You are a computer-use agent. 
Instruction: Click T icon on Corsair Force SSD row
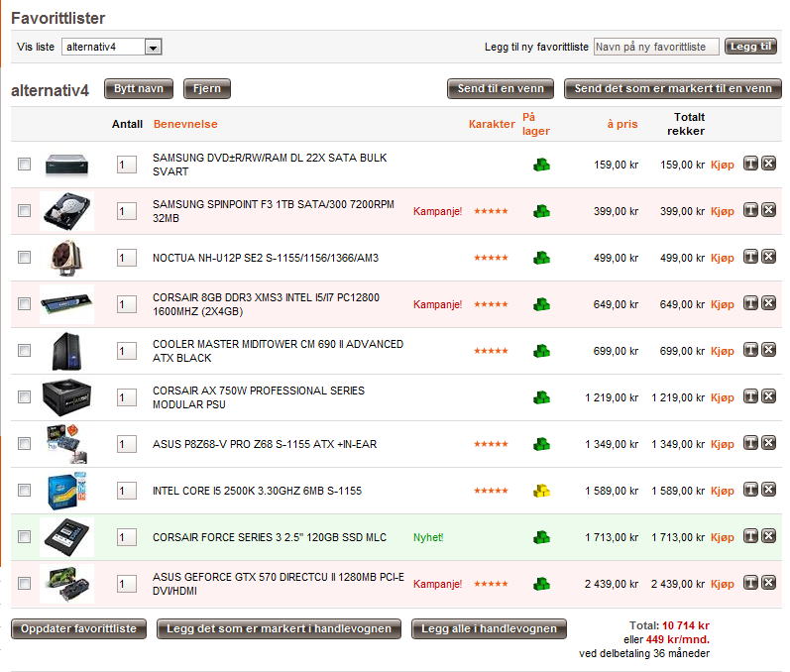click(750, 536)
